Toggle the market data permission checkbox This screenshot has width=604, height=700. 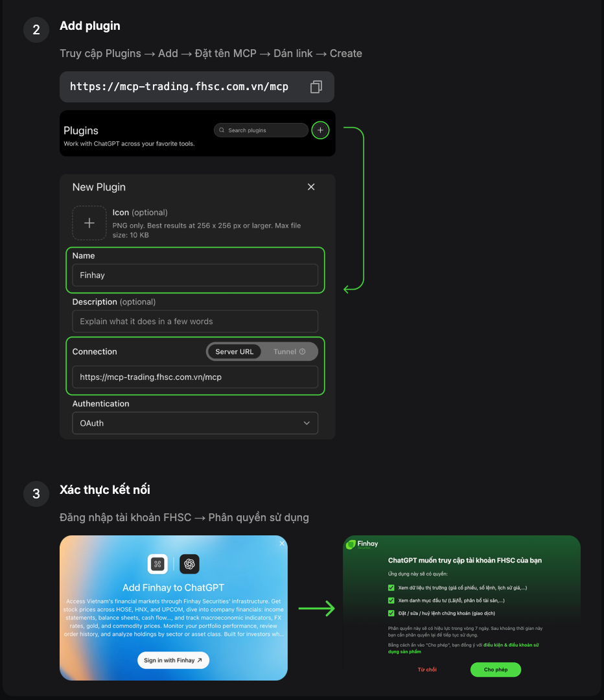coord(391,588)
